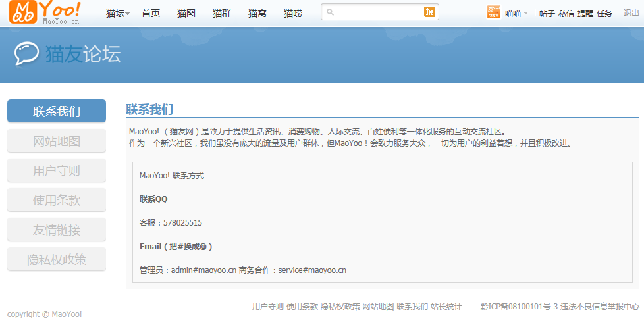Click admin#maoyoo.cn email text
The image size is (644, 323).
pos(203,270)
